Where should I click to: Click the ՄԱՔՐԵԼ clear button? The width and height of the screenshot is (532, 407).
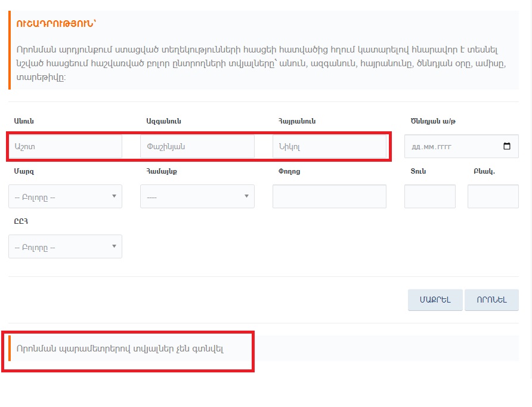click(435, 300)
